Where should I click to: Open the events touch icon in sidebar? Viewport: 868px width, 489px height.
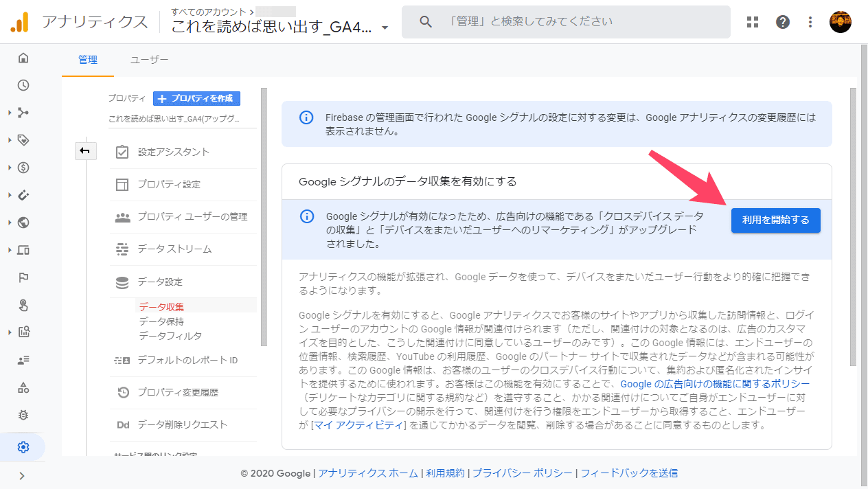(x=23, y=305)
